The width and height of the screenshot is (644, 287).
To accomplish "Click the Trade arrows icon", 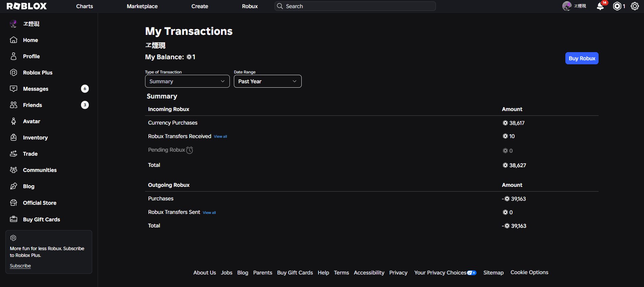I will tap(14, 154).
